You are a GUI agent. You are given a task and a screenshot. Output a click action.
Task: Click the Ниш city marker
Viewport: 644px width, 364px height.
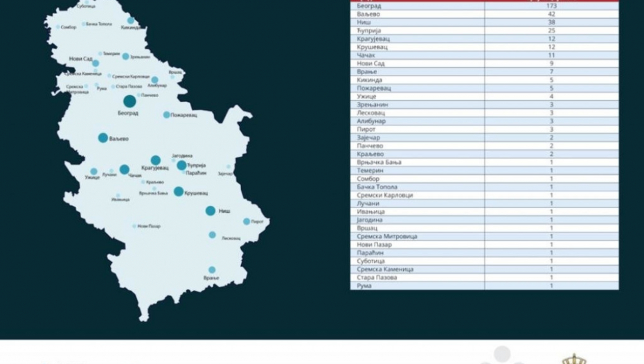(210, 211)
